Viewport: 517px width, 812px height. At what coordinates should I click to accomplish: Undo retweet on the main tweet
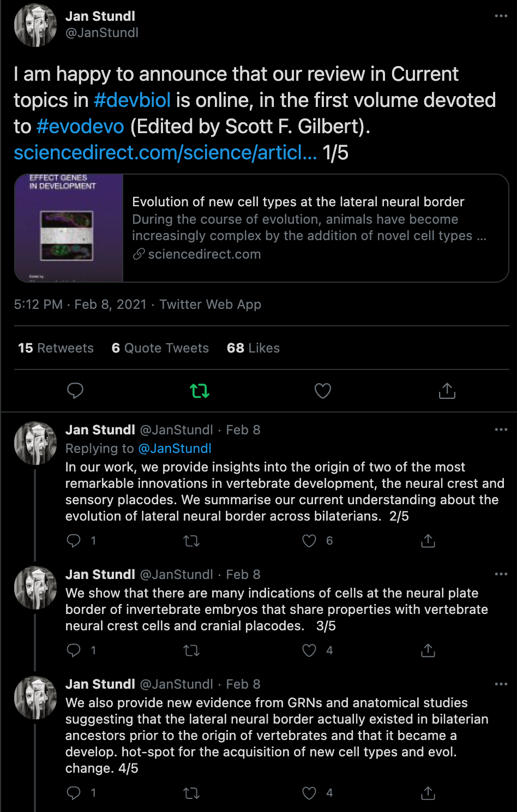click(x=200, y=391)
